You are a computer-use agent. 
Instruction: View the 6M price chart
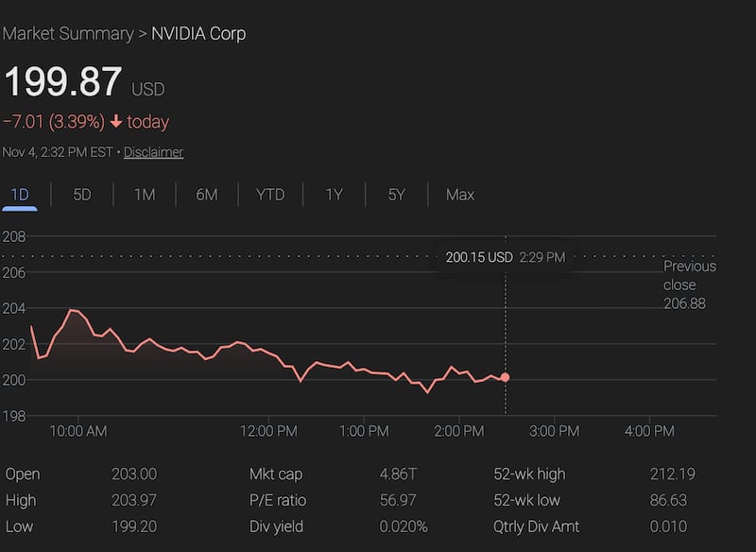(x=206, y=194)
